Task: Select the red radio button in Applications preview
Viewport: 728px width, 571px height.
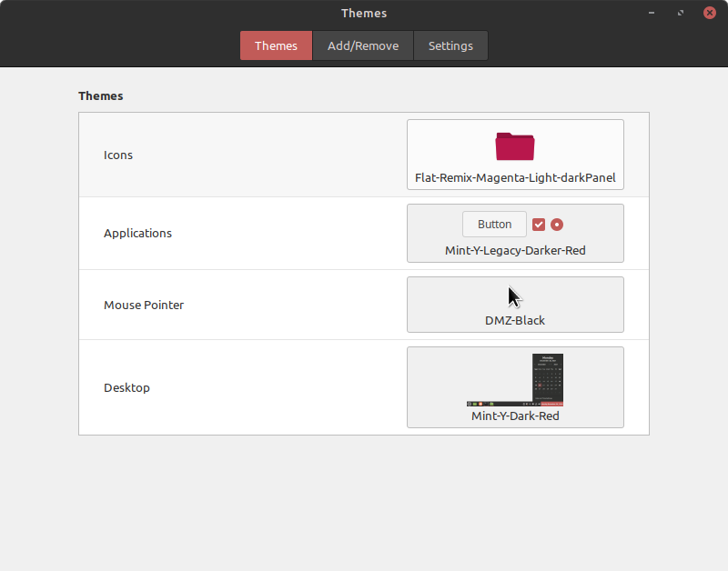Action: coord(557,224)
